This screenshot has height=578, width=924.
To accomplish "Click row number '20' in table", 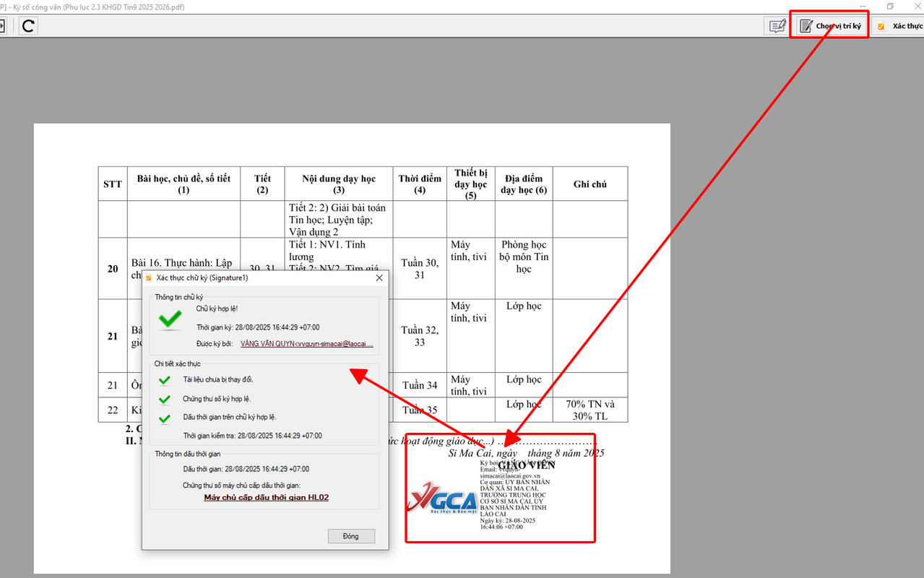I will tap(113, 268).
